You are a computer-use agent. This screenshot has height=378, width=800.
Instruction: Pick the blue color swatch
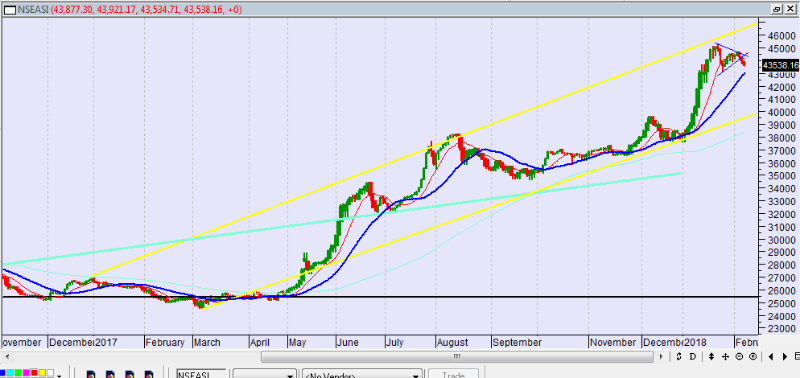click(x=2, y=373)
